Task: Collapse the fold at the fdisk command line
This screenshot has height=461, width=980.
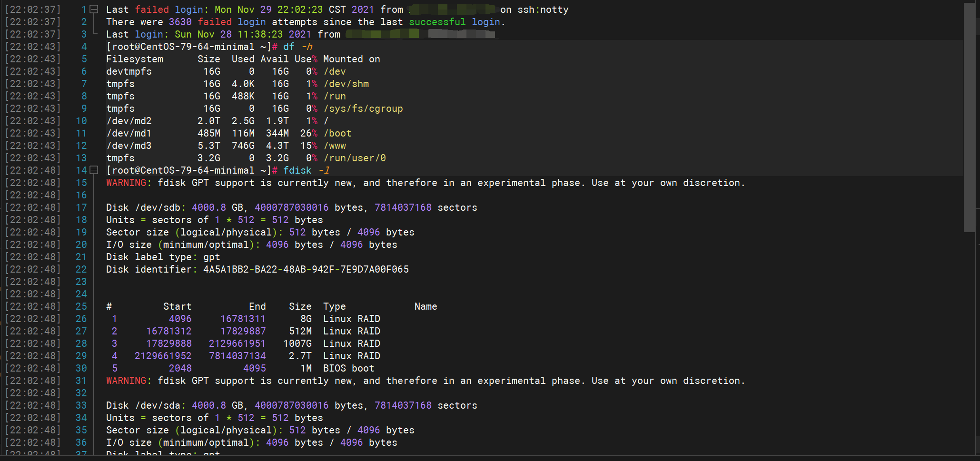Action: [94, 170]
